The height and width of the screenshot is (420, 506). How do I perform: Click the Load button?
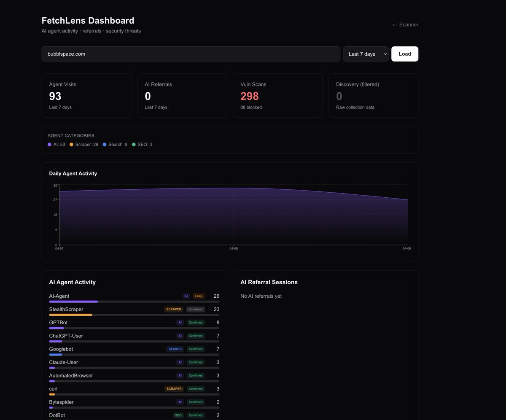point(405,54)
